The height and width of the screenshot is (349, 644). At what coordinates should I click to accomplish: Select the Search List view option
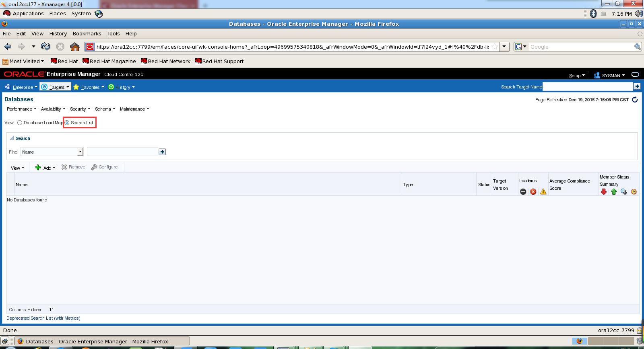[x=67, y=123]
